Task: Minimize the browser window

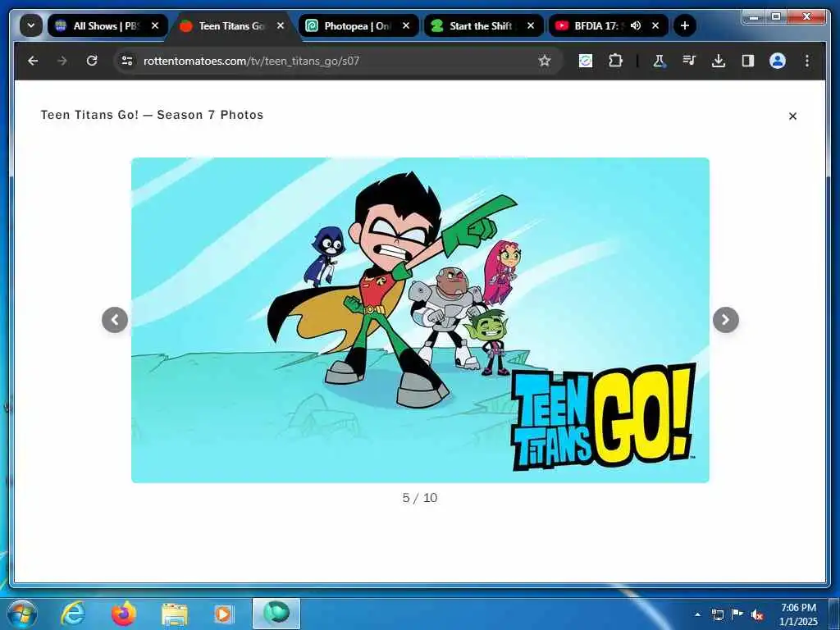Action: (x=755, y=17)
